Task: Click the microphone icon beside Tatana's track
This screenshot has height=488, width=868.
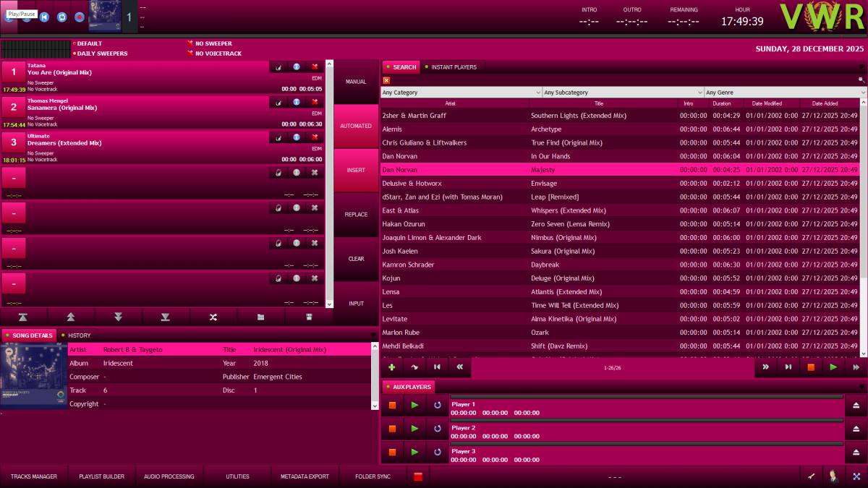Action: click(x=278, y=67)
